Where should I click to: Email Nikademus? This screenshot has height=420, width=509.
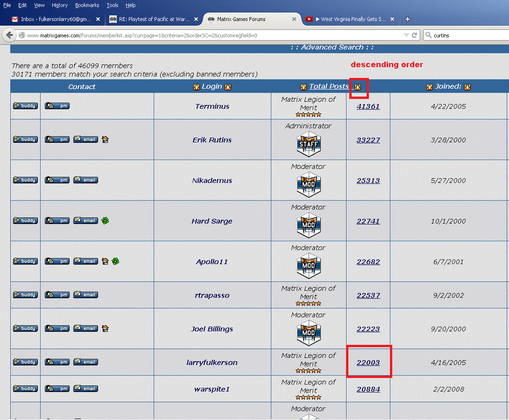point(86,180)
